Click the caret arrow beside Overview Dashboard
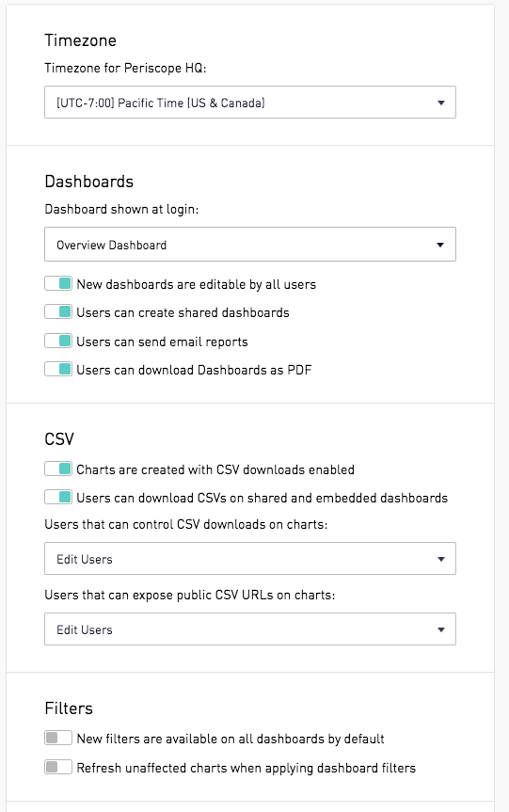The width and height of the screenshot is (509, 812). (440, 245)
